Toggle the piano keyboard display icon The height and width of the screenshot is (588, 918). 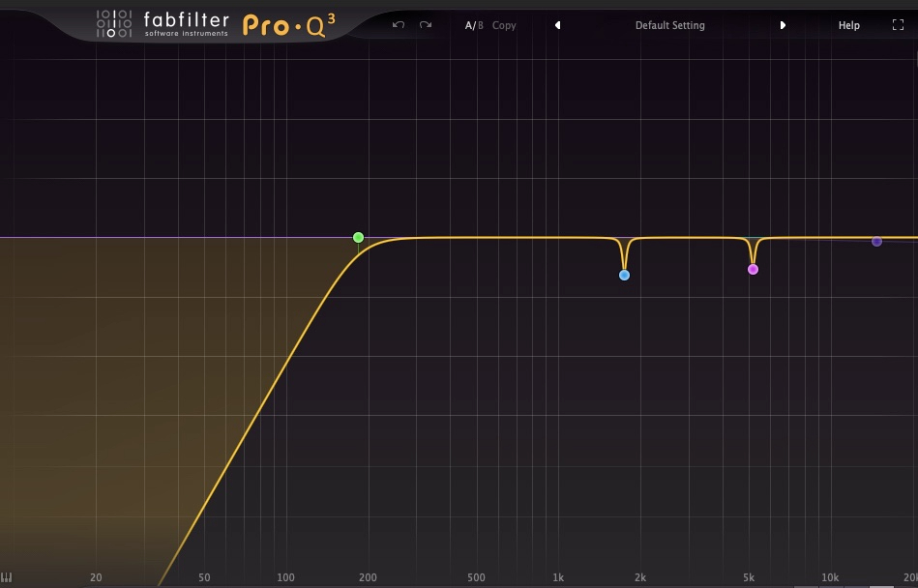click(7, 577)
